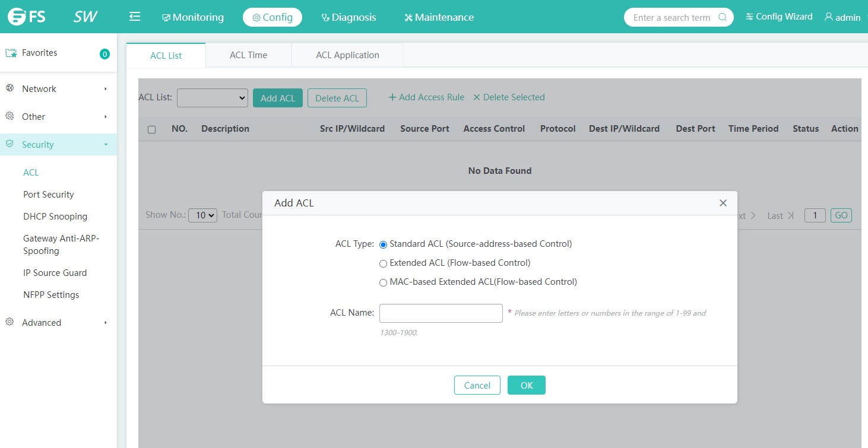Click the sidebar collapse hamburger icon
Viewport: 868px width, 448px height.
(135, 17)
